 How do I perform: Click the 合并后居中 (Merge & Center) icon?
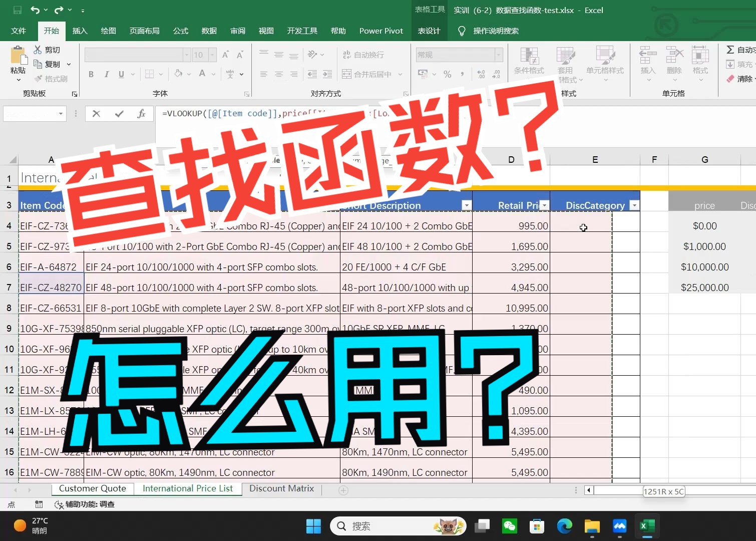click(x=347, y=74)
